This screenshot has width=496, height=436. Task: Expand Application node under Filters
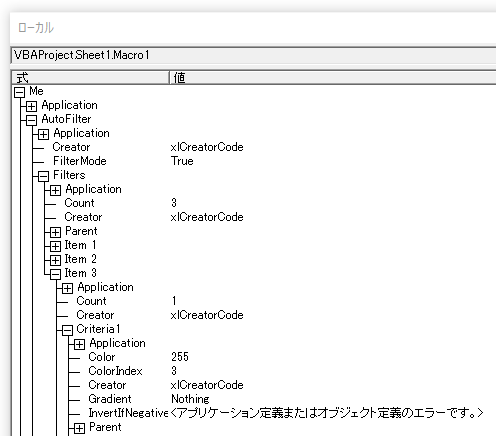[x=56, y=190]
